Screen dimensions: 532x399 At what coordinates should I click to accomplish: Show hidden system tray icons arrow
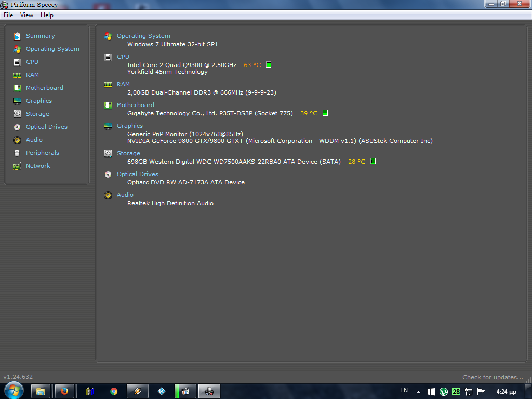pyautogui.click(x=418, y=392)
